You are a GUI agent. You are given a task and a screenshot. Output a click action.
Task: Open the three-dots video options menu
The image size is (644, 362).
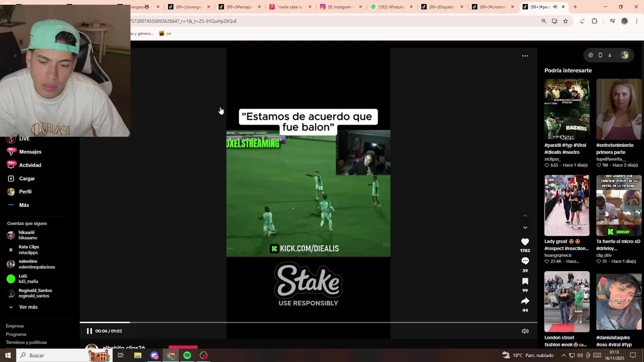(525, 56)
